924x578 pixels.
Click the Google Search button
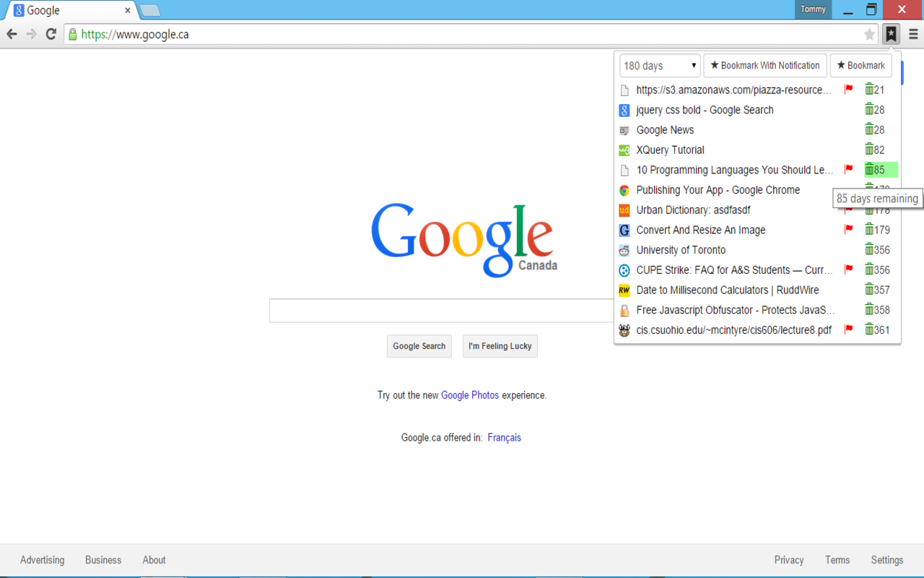(x=419, y=346)
